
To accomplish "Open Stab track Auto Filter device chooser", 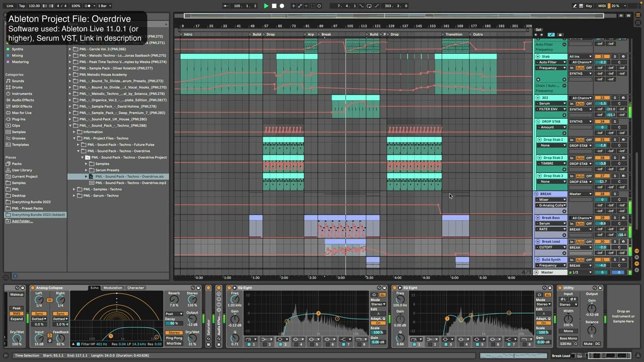I will 551,62.
